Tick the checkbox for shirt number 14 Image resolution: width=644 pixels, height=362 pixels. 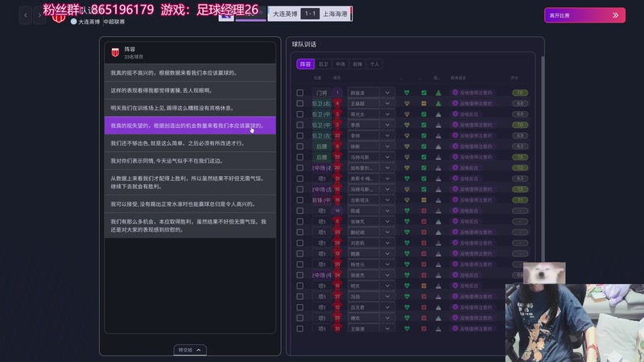(x=300, y=211)
